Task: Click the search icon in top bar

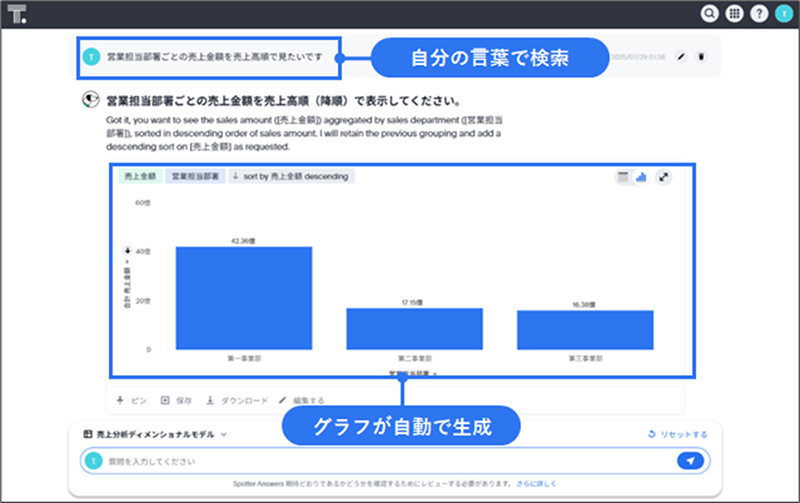Action: [x=710, y=14]
